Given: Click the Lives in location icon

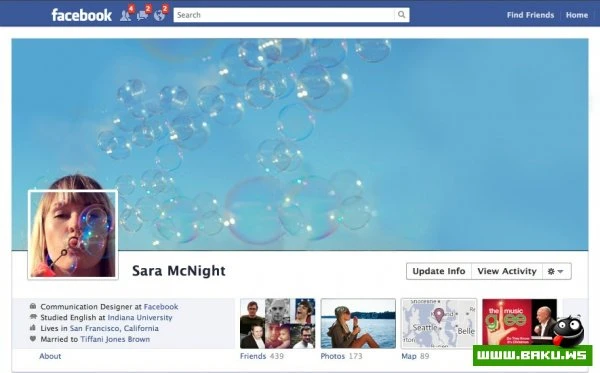Looking at the screenshot, I should (33, 328).
